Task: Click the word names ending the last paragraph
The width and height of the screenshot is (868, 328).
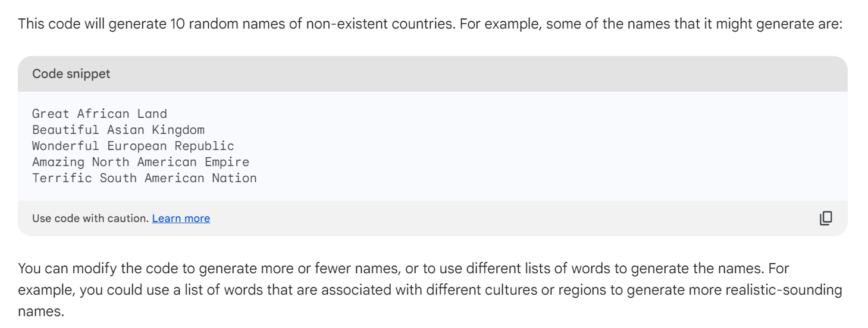Action: (40, 311)
